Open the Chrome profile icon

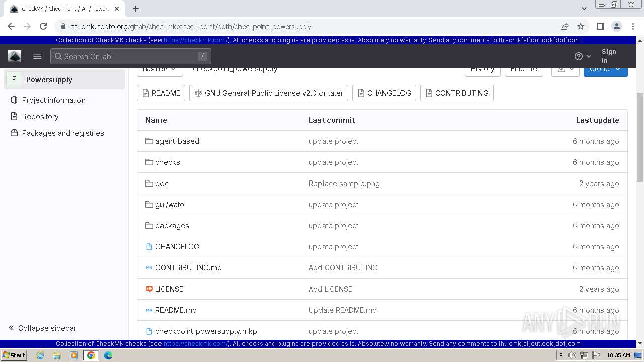[616, 26]
